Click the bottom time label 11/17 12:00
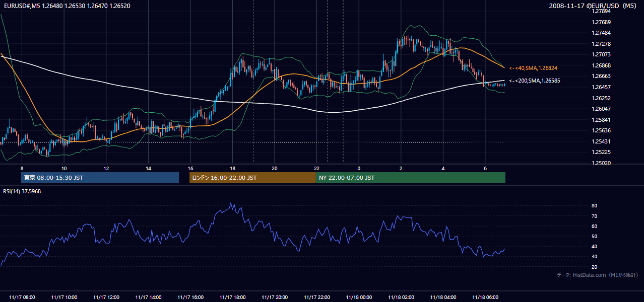Viewport: 644px width, 302px height. [x=106, y=297]
